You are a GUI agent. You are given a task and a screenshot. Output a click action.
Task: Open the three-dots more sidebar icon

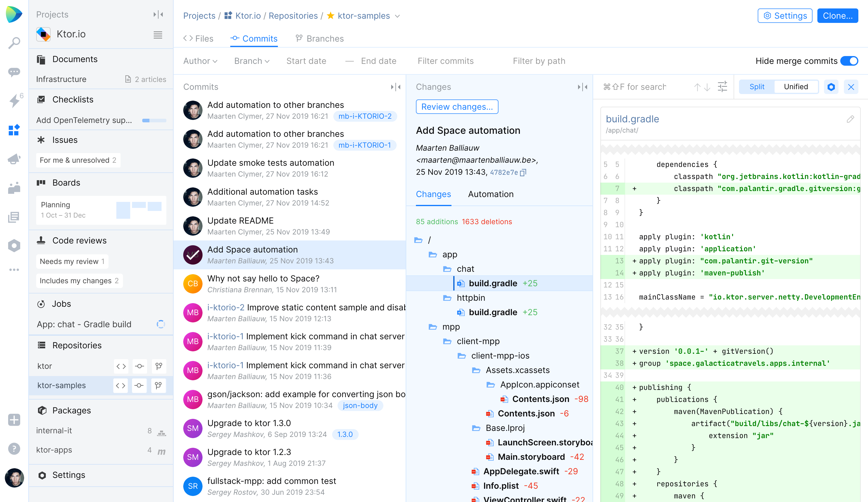(14, 270)
